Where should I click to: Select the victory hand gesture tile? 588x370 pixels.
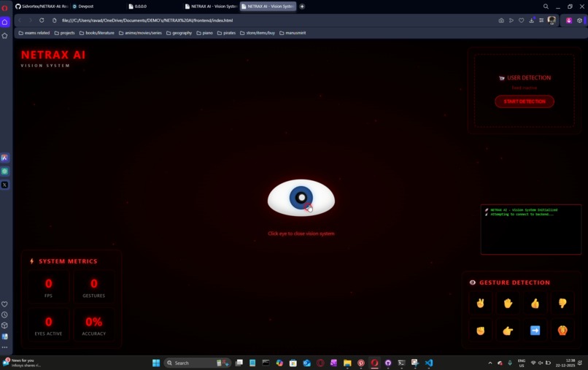click(x=480, y=303)
